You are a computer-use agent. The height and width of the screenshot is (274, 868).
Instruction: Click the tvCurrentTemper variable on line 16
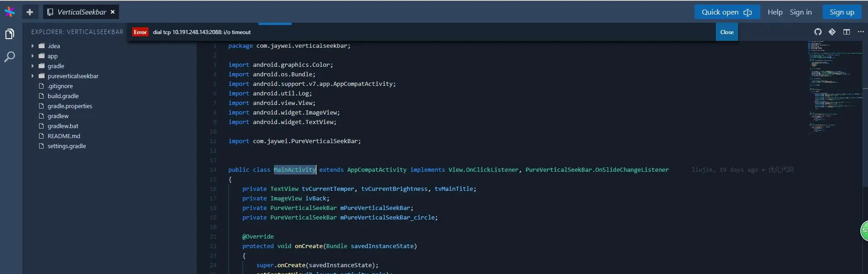[328, 189]
